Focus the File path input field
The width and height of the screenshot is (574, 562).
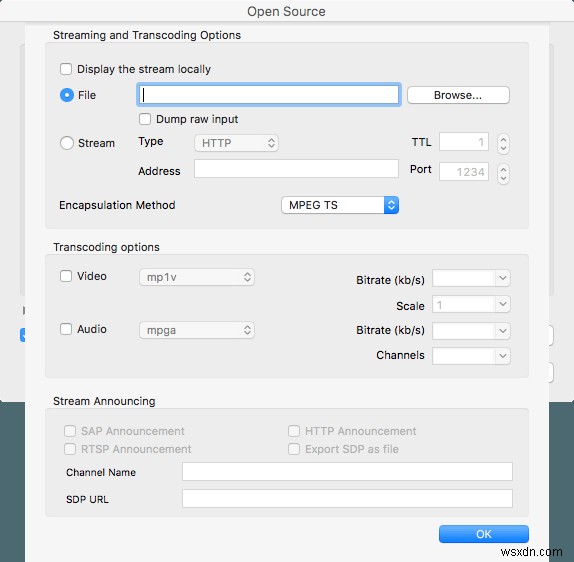(x=268, y=95)
